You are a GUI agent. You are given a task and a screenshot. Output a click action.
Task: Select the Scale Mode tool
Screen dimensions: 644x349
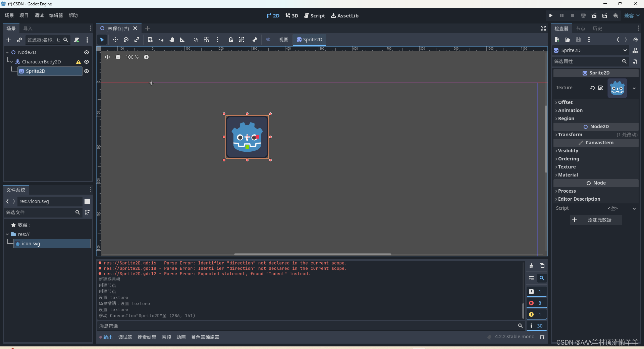coord(137,40)
